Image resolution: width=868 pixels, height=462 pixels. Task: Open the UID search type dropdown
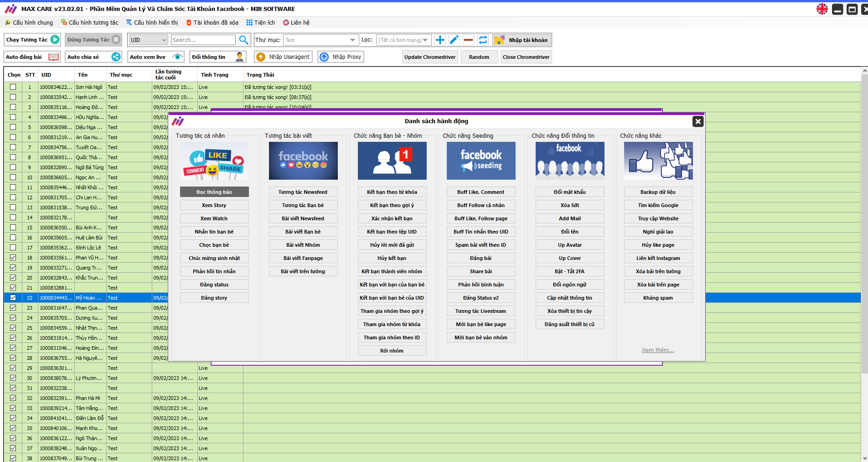[149, 40]
